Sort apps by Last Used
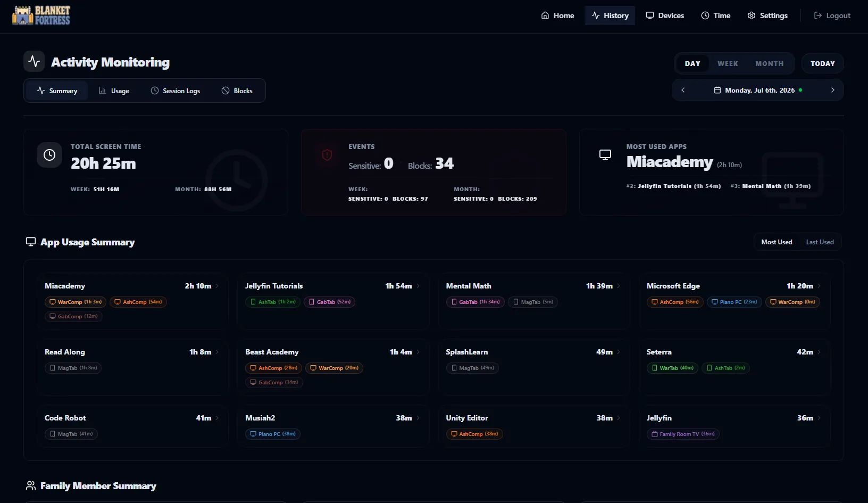 820,242
